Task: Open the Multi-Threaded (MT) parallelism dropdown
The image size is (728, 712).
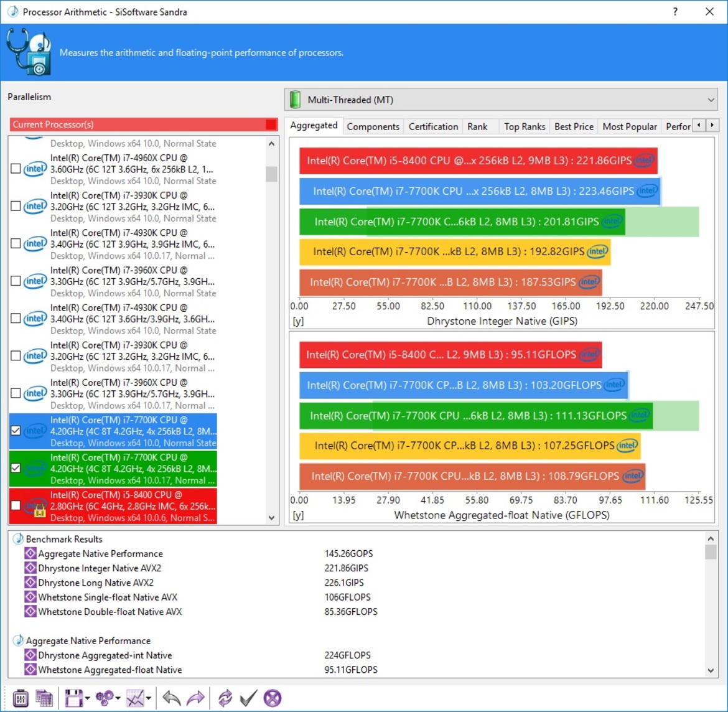Action: [x=501, y=100]
